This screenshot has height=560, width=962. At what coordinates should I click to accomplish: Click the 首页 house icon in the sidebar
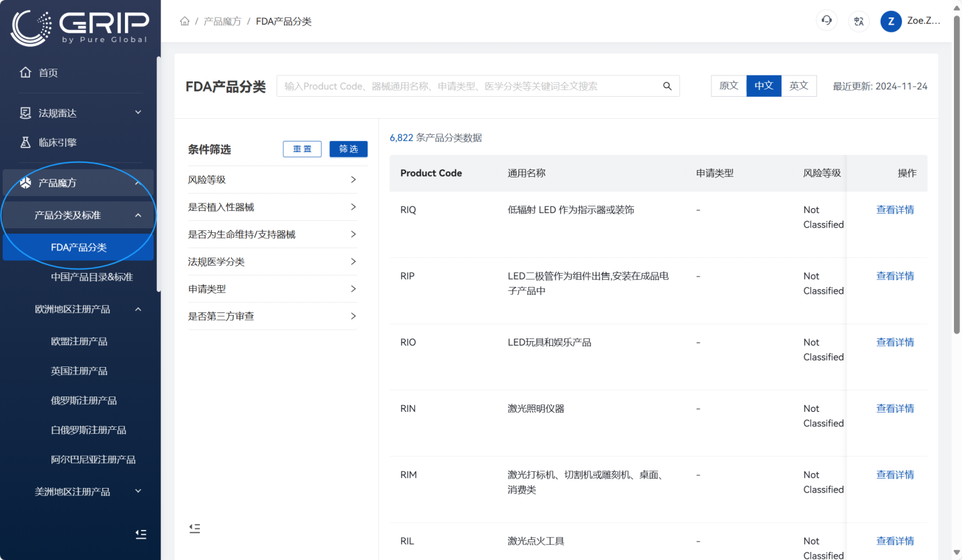coord(25,72)
